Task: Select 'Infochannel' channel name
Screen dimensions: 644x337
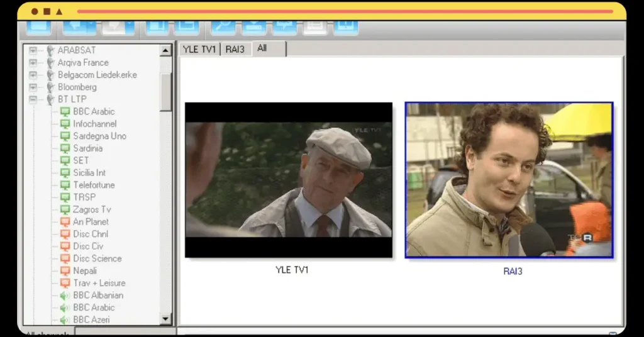Action: click(94, 124)
